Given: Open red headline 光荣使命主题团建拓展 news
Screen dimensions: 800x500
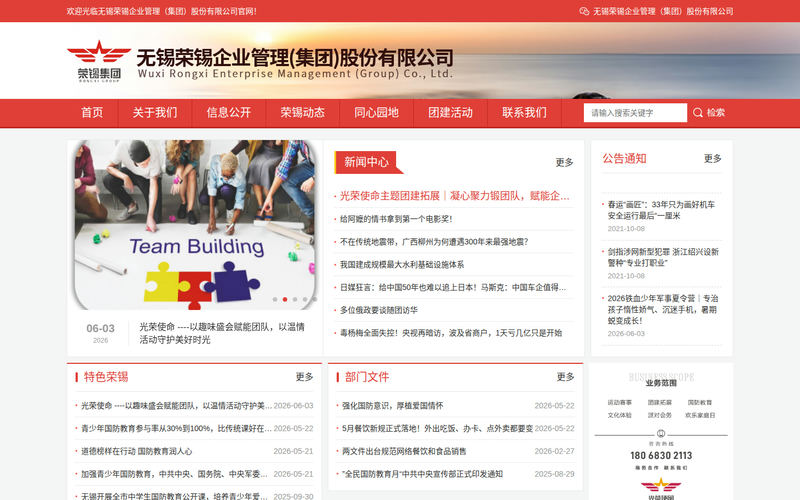Looking at the screenshot, I should coord(455,196).
